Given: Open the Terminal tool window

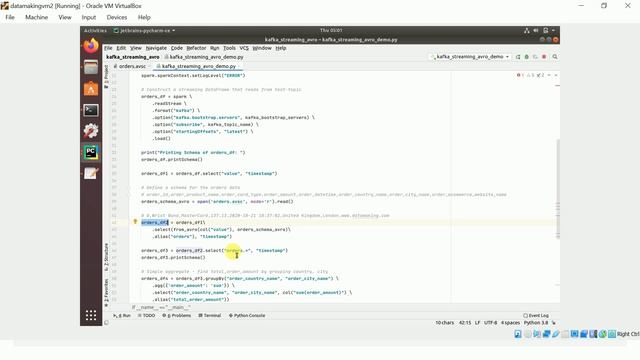Looking at the screenshot, I should click(x=210, y=316).
